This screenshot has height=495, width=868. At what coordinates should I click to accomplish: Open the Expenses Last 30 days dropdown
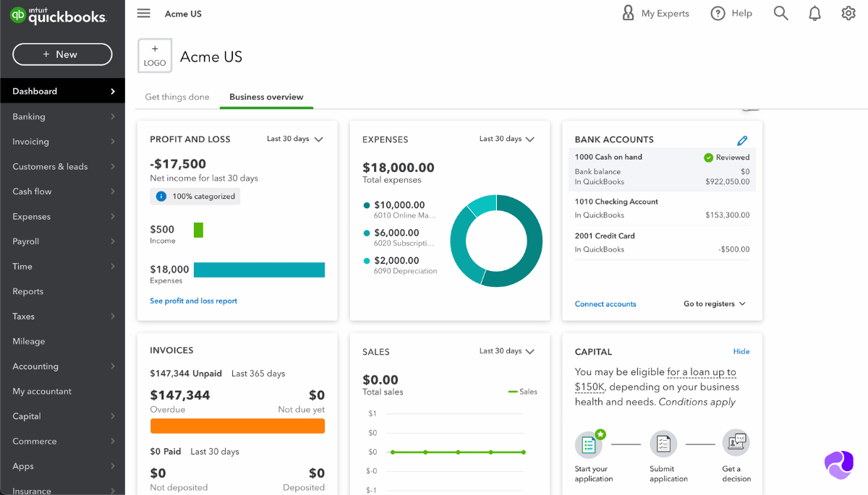pos(506,139)
